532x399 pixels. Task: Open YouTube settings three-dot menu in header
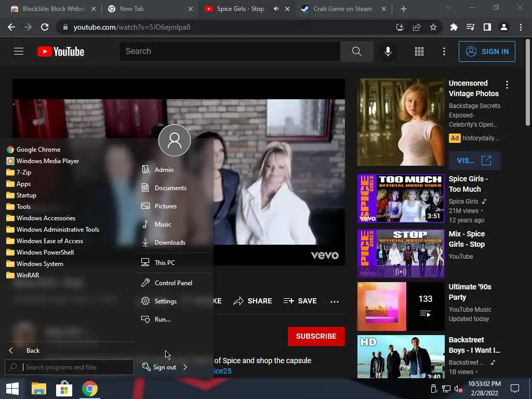(x=444, y=51)
